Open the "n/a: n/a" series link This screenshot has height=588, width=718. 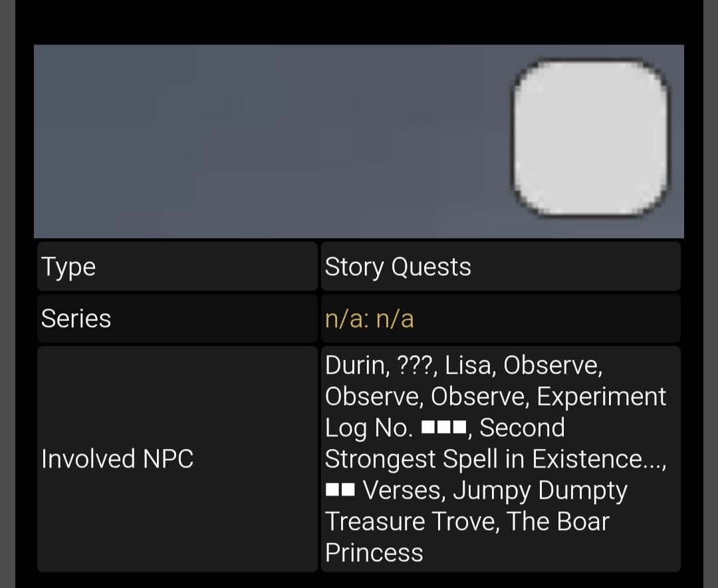point(369,319)
